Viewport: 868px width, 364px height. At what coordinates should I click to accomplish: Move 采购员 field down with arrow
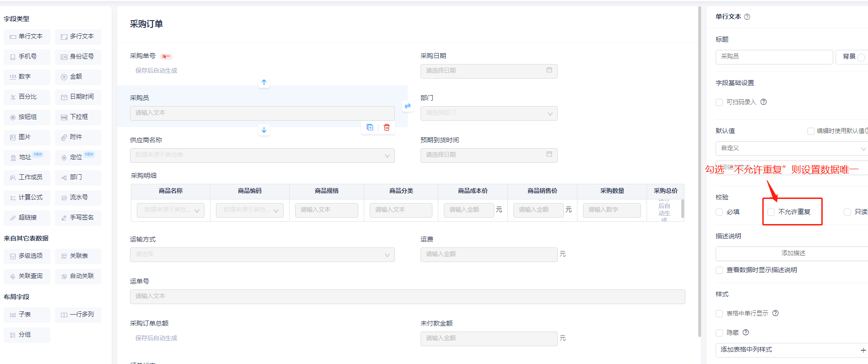tap(264, 130)
